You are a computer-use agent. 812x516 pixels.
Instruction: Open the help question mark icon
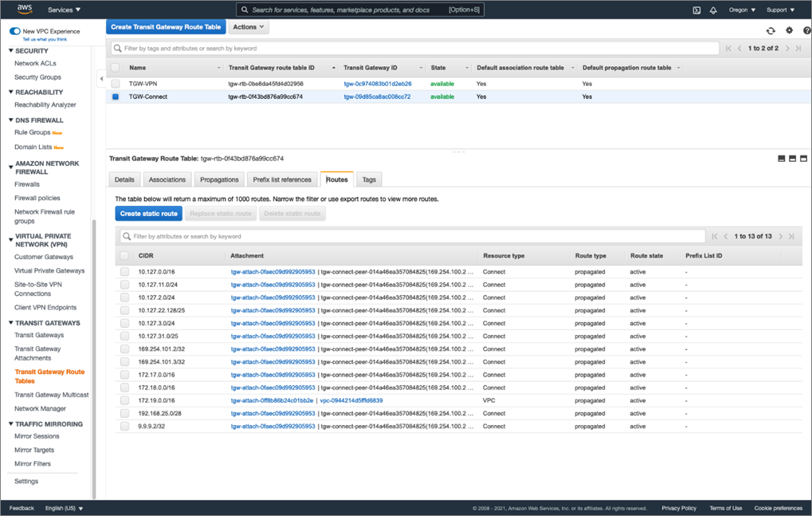(807, 30)
